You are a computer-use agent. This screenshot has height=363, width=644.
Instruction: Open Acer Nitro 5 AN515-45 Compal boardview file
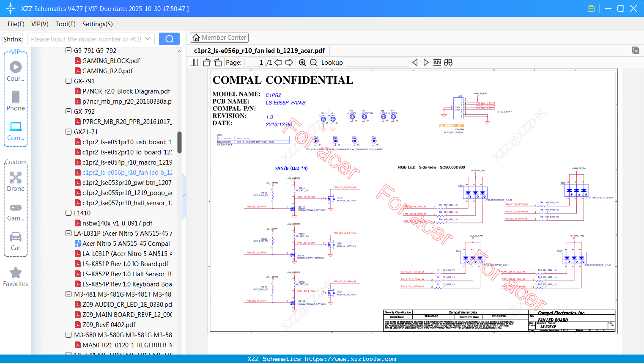pos(122,243)
